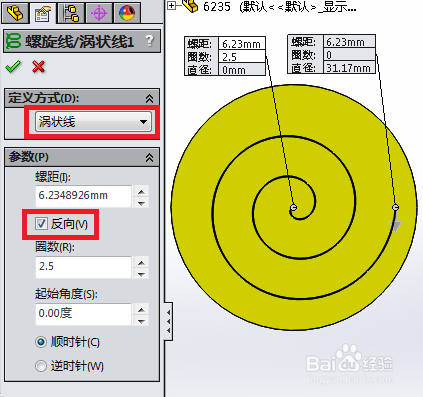Screen dimensions: 423x397
Task: Click the helix icon in panel title
Action: coord(13,41)
